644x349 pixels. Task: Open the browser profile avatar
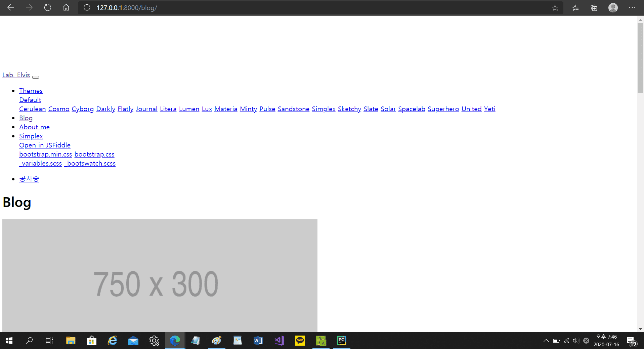point(613,8)
